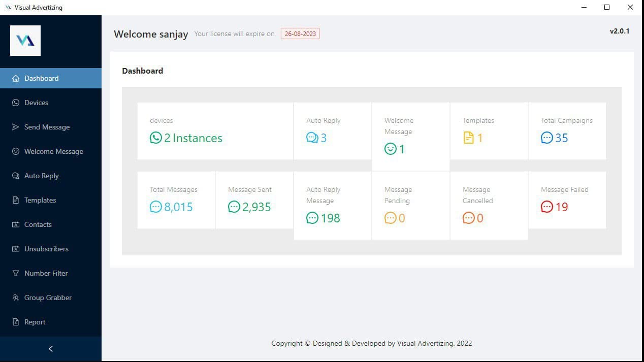Click the Message Sent count 2,935
The image size is (644, 362).
point(256,207)
